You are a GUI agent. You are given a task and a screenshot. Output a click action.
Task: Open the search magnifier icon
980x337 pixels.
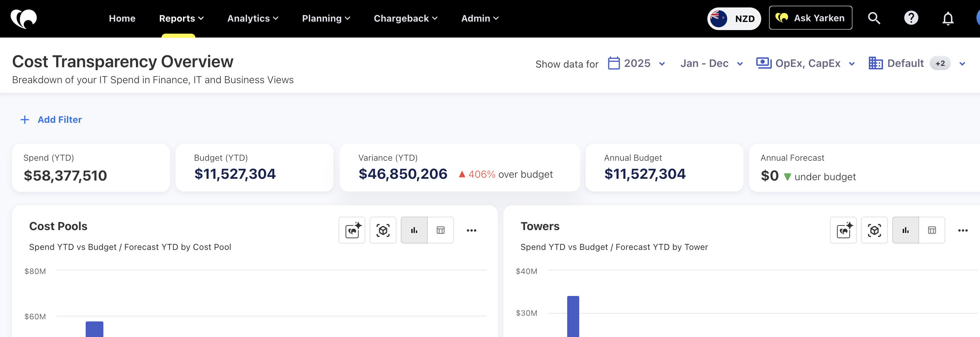[x=874, y=18]
